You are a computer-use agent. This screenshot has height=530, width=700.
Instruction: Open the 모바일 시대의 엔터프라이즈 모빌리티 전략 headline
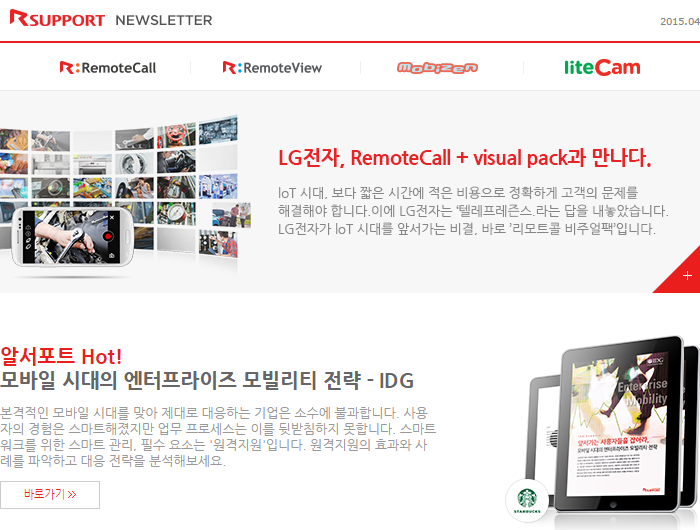point(207,380)
